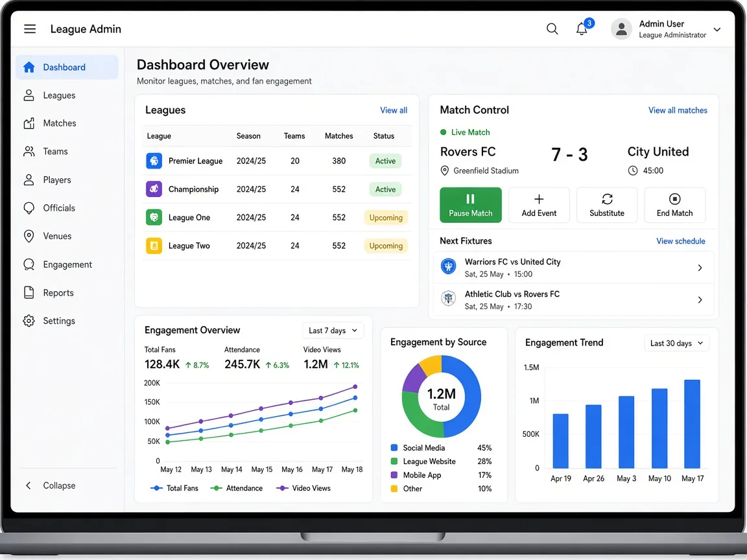747x560 pixels.
Task: Click the League Two badge icon
Action: (154, 246)
